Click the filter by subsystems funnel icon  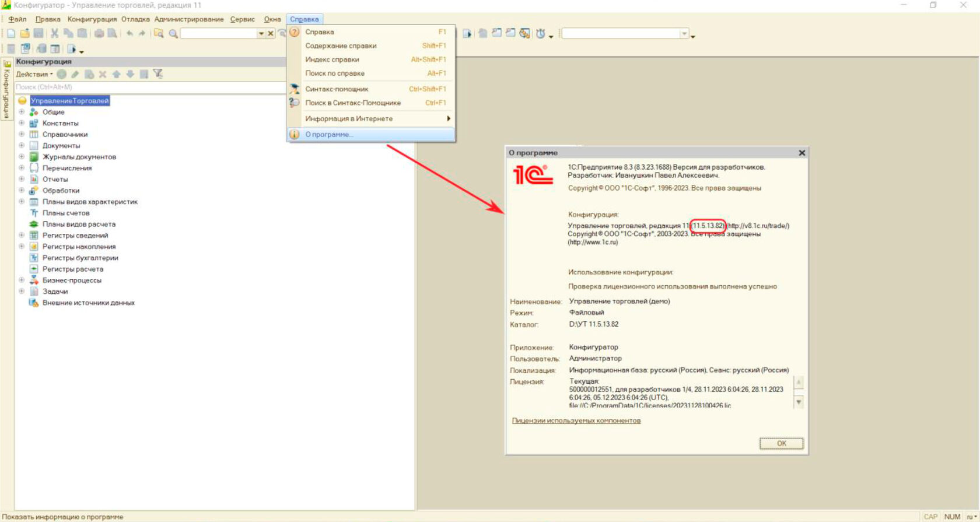[x=158, y=73]
